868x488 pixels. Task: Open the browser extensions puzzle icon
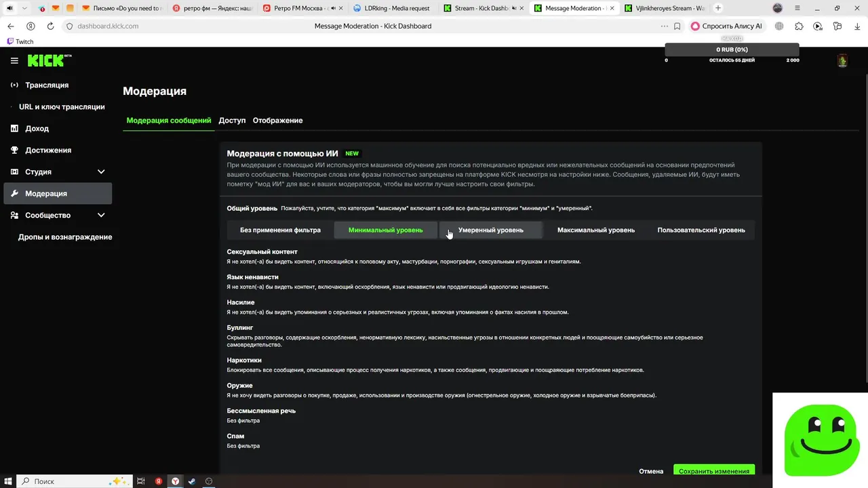799,26
